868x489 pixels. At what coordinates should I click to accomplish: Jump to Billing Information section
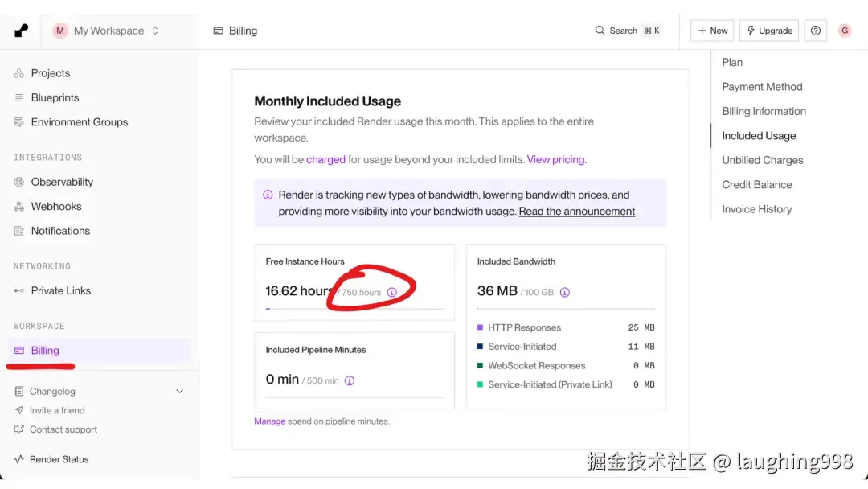pos(764,111)
